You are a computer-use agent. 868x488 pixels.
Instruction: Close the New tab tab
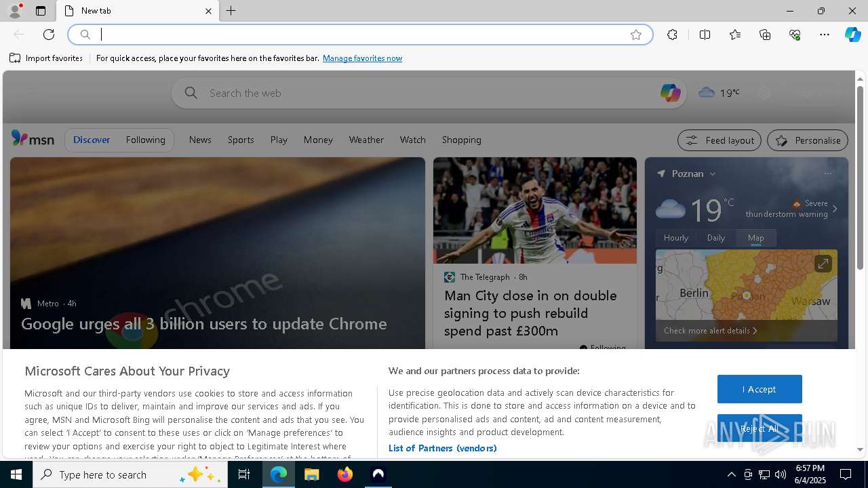(x=208, y=11)
